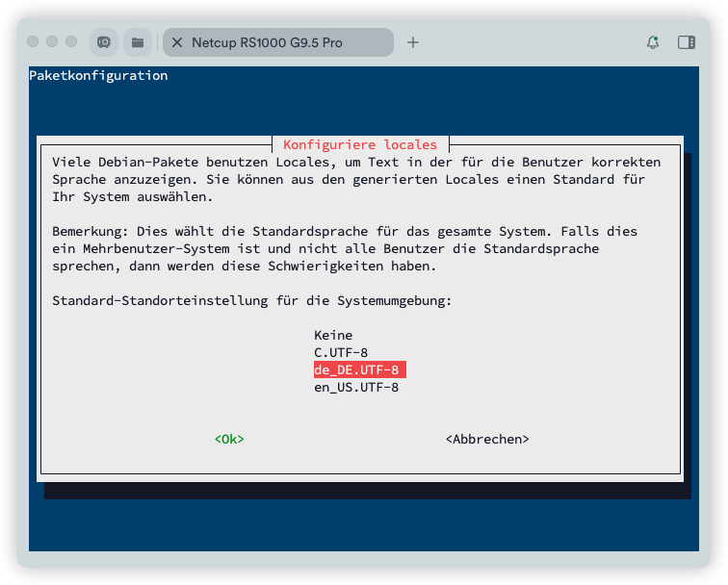Click the snapshot icon in the title bar
The width and height of the screenshot is (728, 585).
pos(104,42)
